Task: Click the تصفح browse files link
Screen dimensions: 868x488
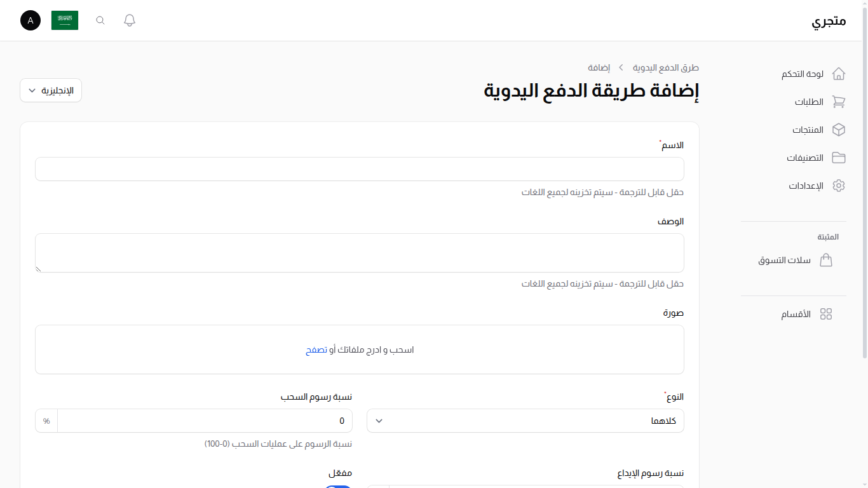Action: [x=316, y=349]
